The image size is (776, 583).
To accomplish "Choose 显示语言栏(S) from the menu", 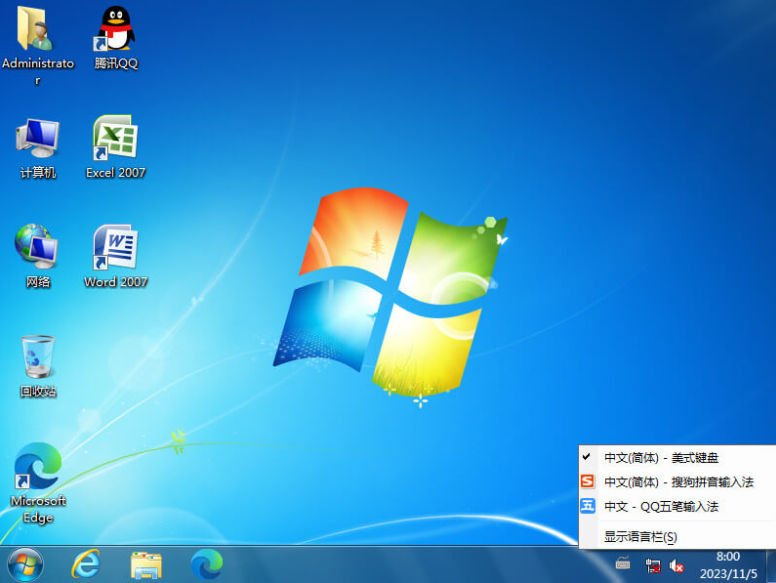I will tap(677, 536).
